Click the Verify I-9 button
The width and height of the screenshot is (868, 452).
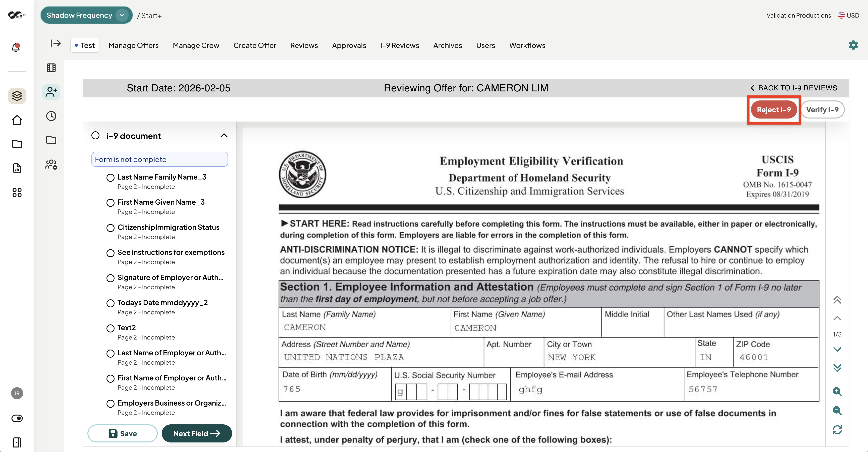coord(822,109)
